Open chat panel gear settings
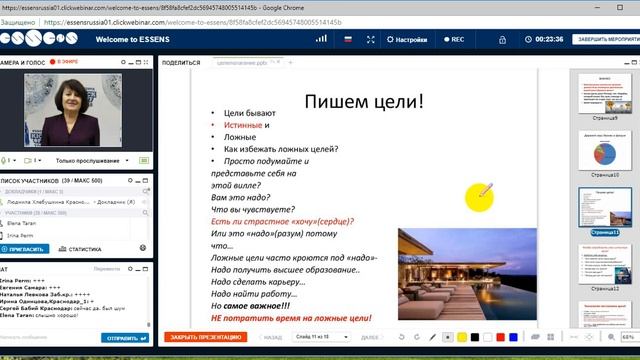The height and width of the screenshot is (360, 640). click(x=130, y=269)
